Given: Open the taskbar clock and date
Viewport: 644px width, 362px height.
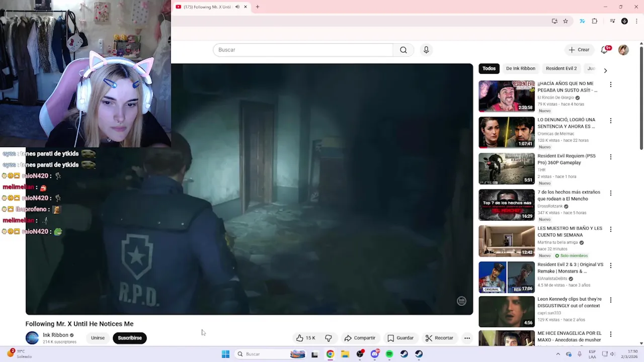Looking at the screenshot, I should click(x=629, y=354).
